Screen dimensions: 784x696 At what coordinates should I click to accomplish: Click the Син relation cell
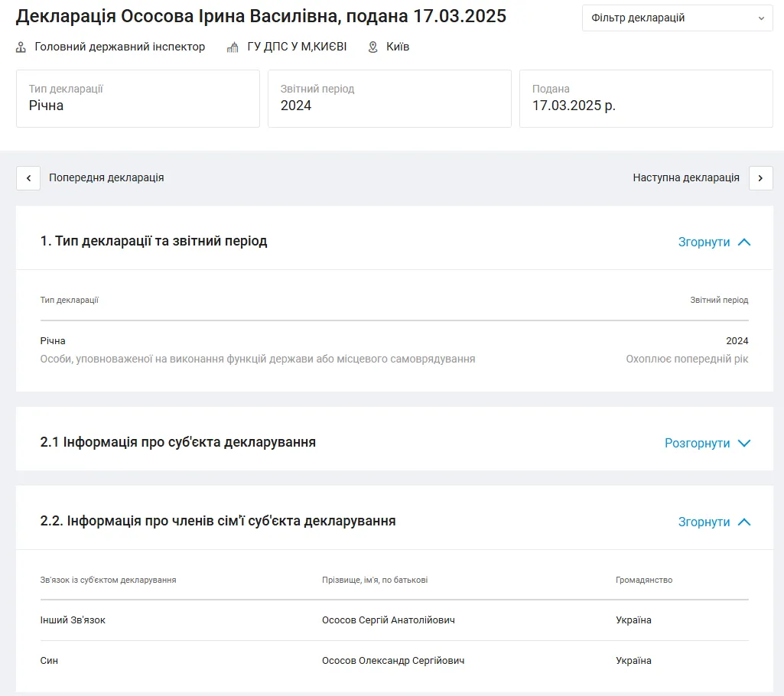49,661
